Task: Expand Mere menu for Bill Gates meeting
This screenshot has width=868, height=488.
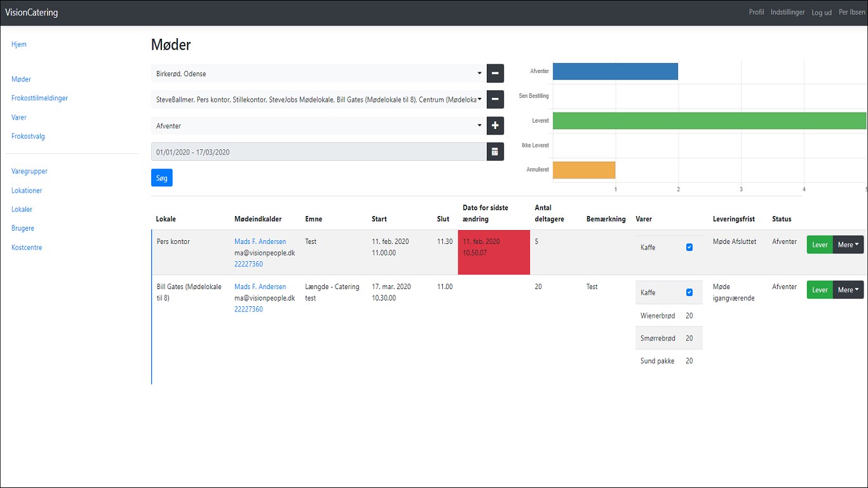Action: [x=848, y=290]
